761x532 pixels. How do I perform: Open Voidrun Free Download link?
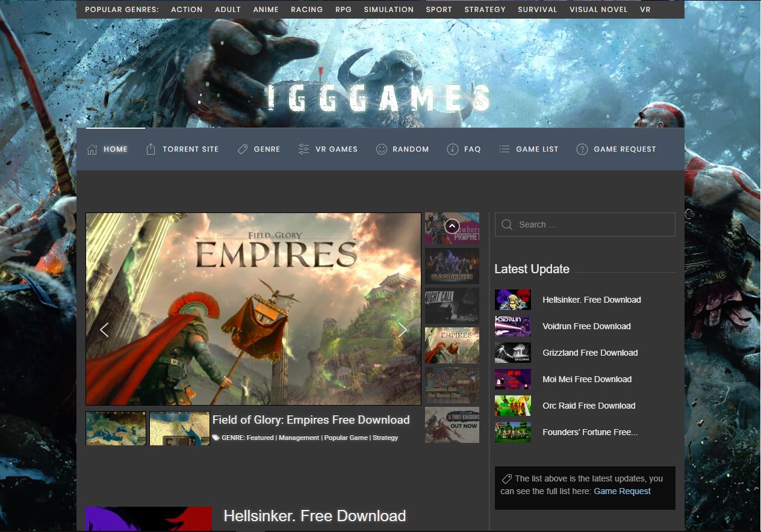pyautogui.click(x=586, y=326)
